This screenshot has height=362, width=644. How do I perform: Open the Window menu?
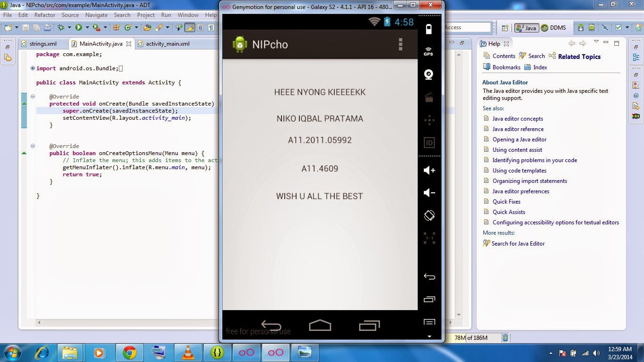click(x=188, y=15)
